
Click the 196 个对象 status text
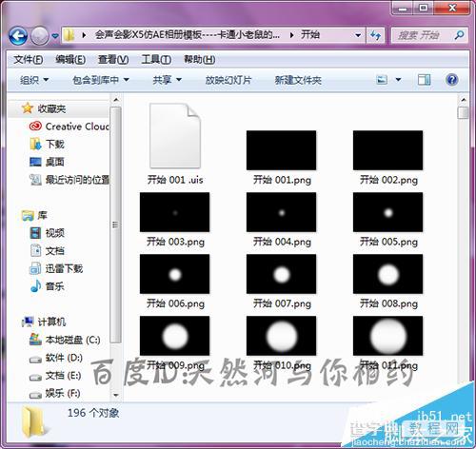93,413
